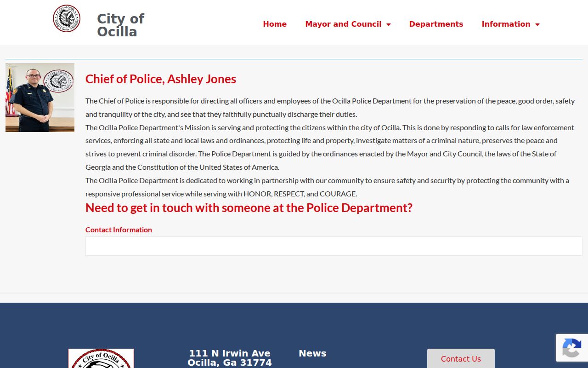The width and height of the screenshot is (588, 368).
Task: Open the Information menu
Action: [x=510, y=24]
